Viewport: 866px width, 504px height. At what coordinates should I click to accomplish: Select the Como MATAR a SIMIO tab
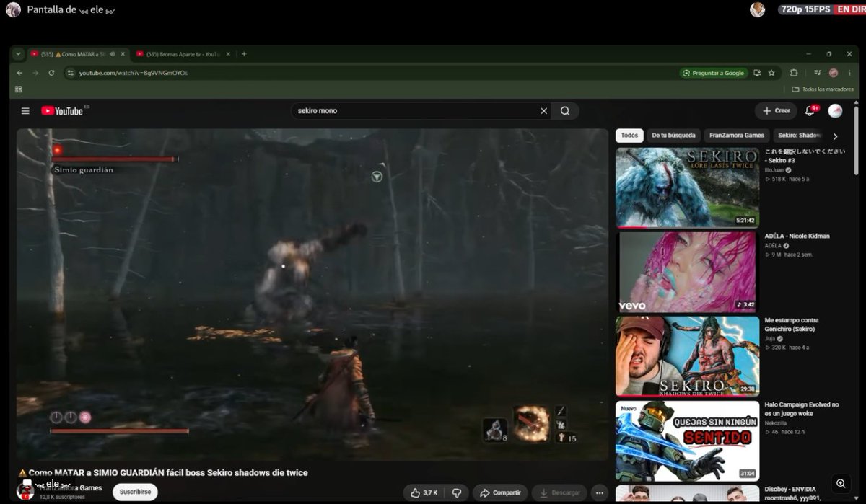coord(77,54)
